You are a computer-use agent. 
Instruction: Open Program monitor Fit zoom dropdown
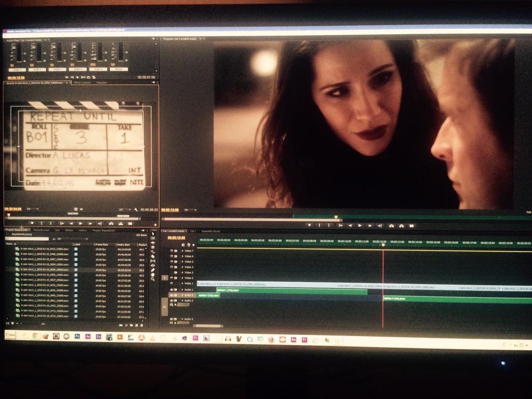point(190,210)
